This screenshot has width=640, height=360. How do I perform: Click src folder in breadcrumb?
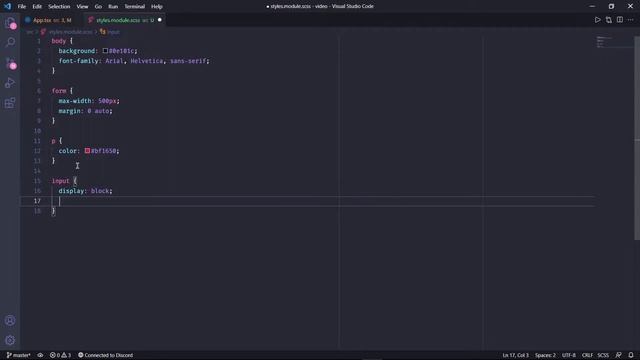tap(30, 32)
